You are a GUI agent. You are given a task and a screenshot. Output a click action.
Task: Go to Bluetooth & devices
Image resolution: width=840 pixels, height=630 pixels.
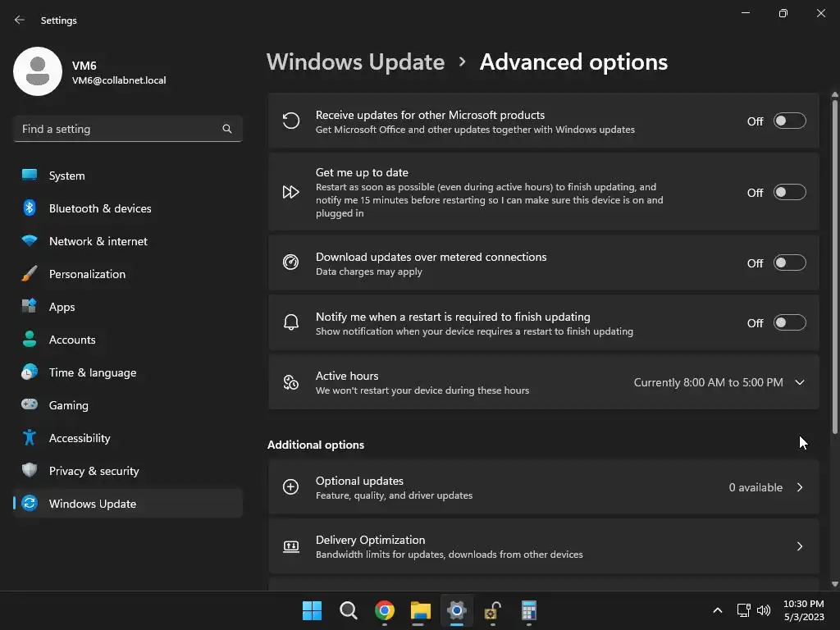tap(127, 208)
